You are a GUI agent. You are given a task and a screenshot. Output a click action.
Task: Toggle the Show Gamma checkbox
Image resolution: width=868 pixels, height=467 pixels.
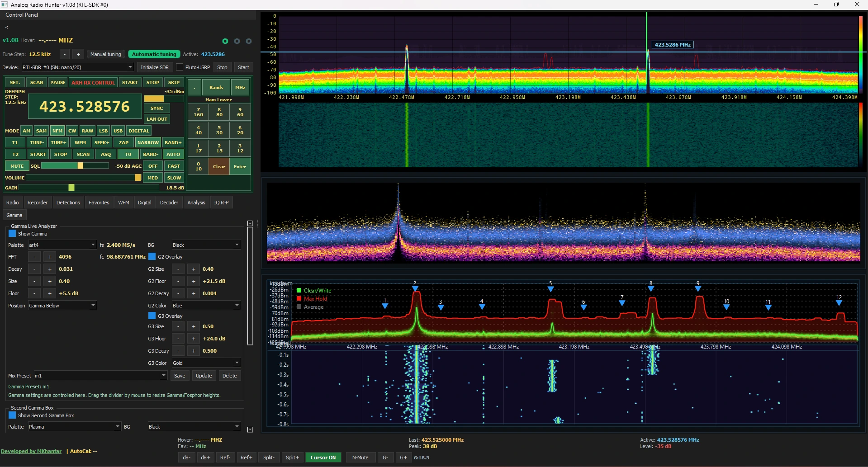coord(11,234)
